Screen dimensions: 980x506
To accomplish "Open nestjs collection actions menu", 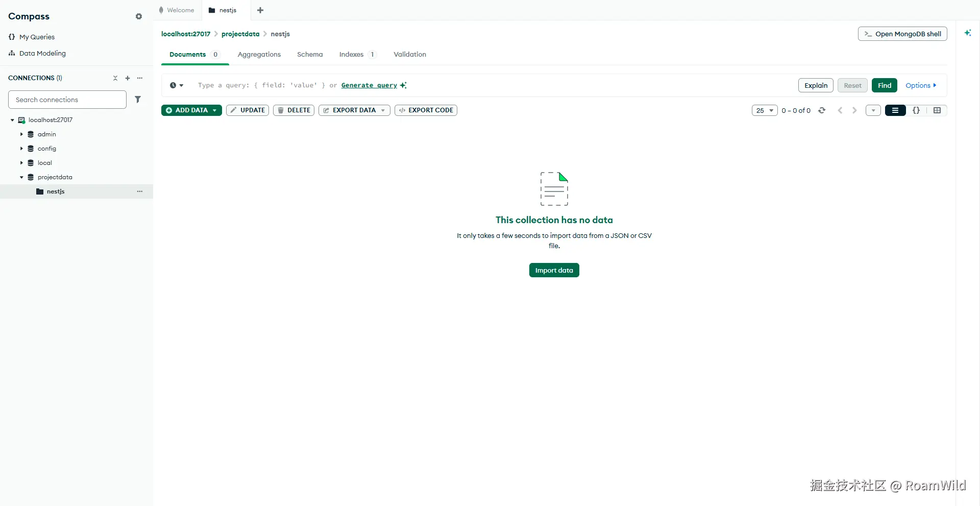I will pyautogui.click(x=140, y=191).
